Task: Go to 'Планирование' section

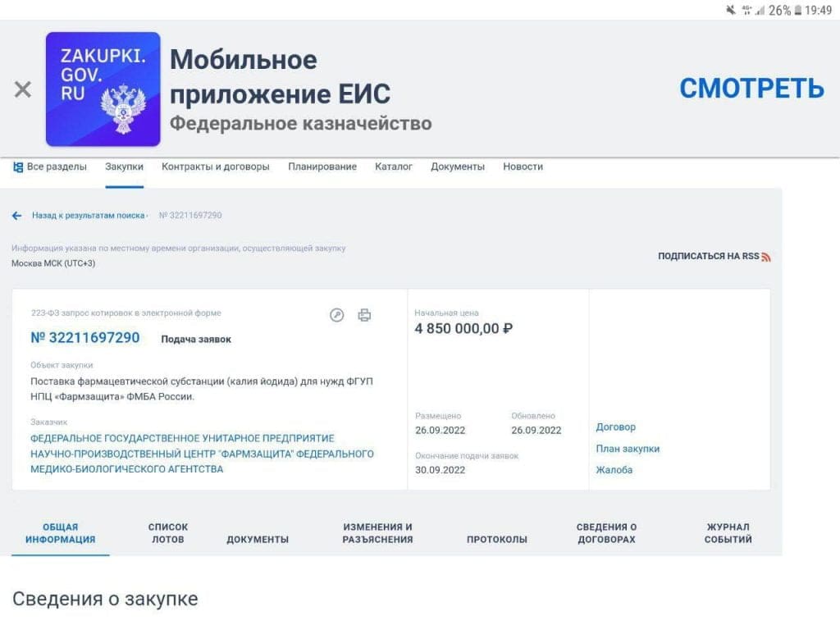Action: pyautogui.click(x=322, y=167)
